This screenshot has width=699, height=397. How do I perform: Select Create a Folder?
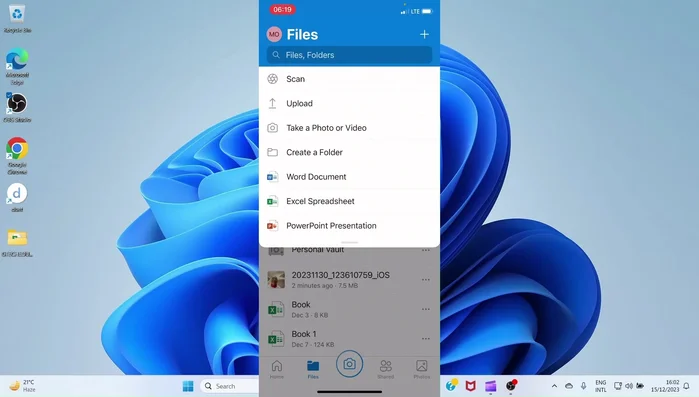350,152
